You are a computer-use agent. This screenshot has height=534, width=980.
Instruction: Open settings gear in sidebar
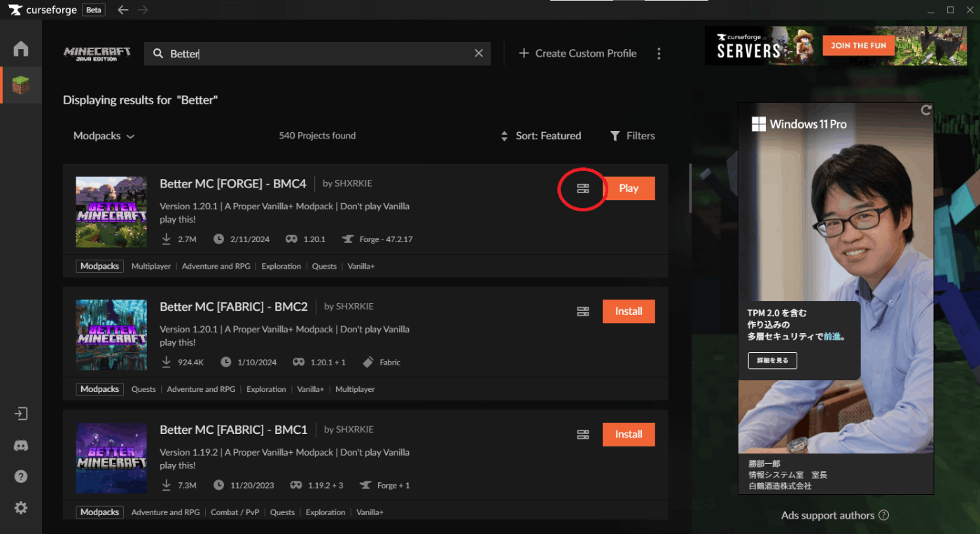pos(21,508)
